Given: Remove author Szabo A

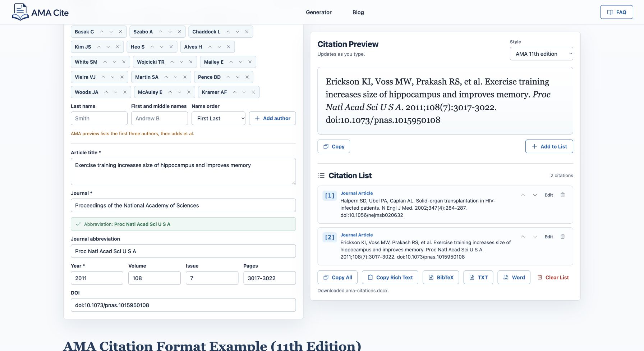Looking at the screenshot, I should tap(179, 32).
